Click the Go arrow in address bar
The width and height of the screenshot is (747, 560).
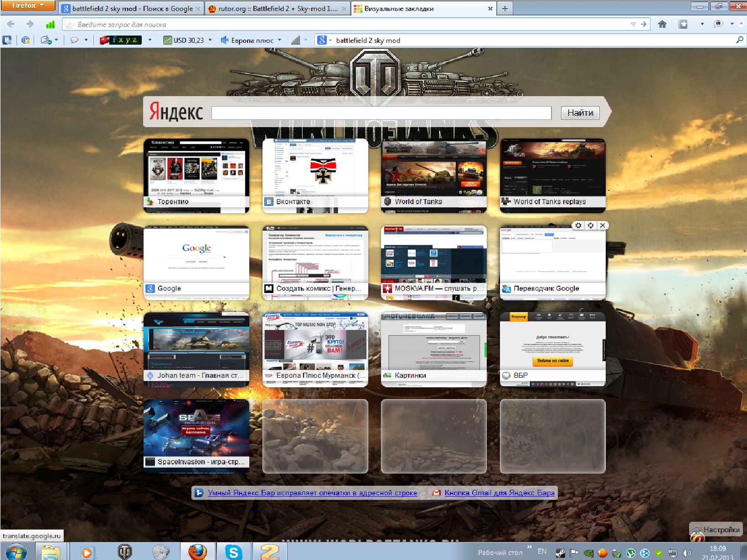coord(644,24)
